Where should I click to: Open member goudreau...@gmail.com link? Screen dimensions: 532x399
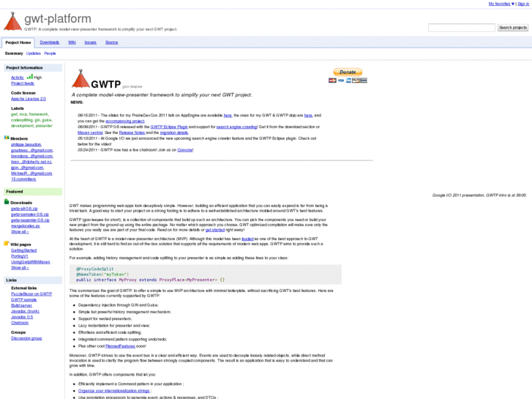click(x=32, y=150)
